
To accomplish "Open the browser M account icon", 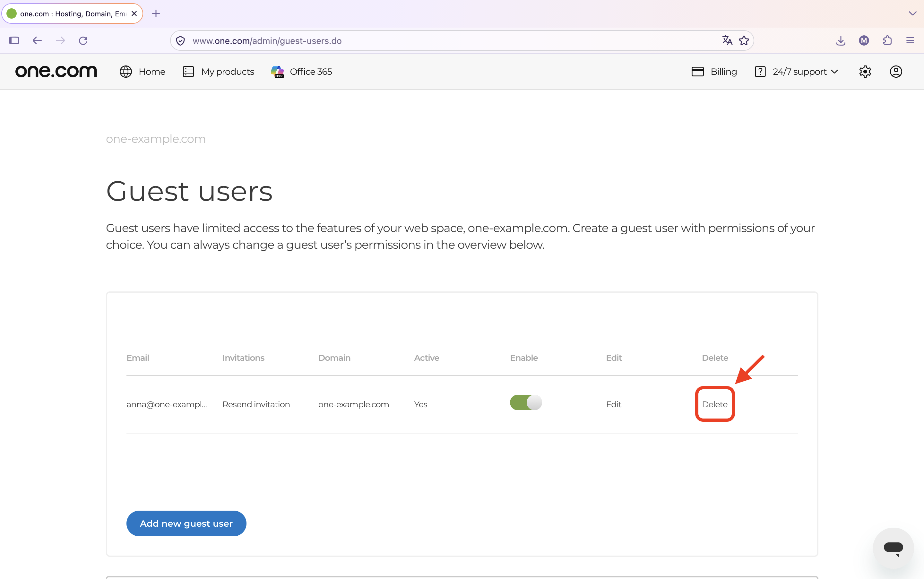I will coord(864,40).
